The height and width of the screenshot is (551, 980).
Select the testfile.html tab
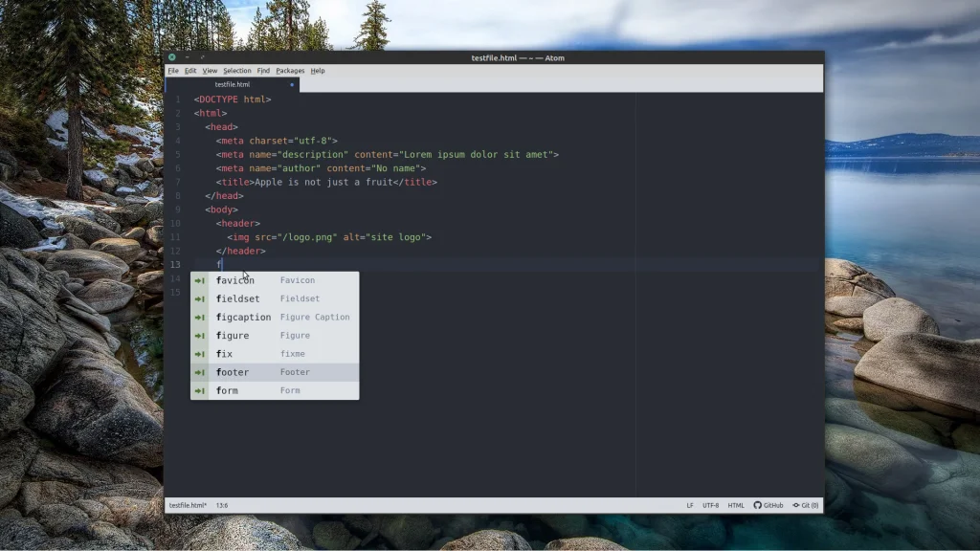coord(233,84)
